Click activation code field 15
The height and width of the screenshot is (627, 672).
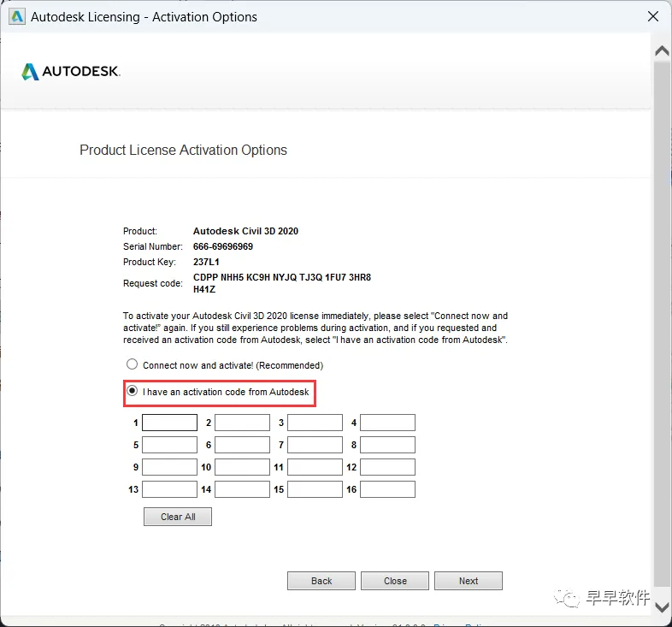click(x=315, y=489)
